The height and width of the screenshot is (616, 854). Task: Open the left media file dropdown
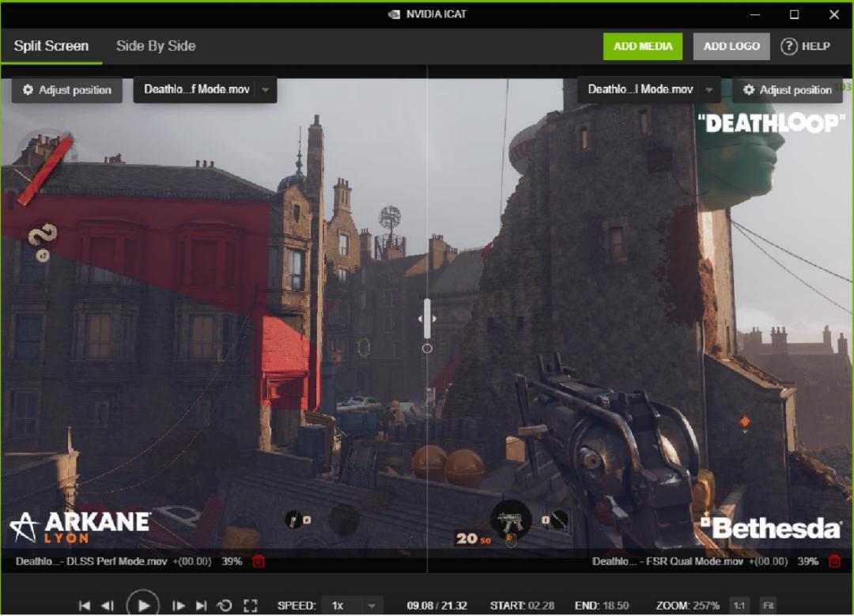click(x=206, y=89)
